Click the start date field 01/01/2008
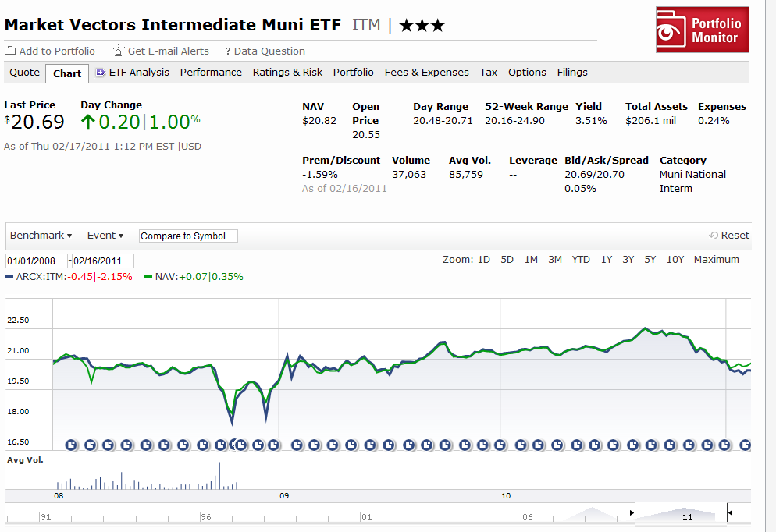The image size is (776, 532). (x=37, y=261)
